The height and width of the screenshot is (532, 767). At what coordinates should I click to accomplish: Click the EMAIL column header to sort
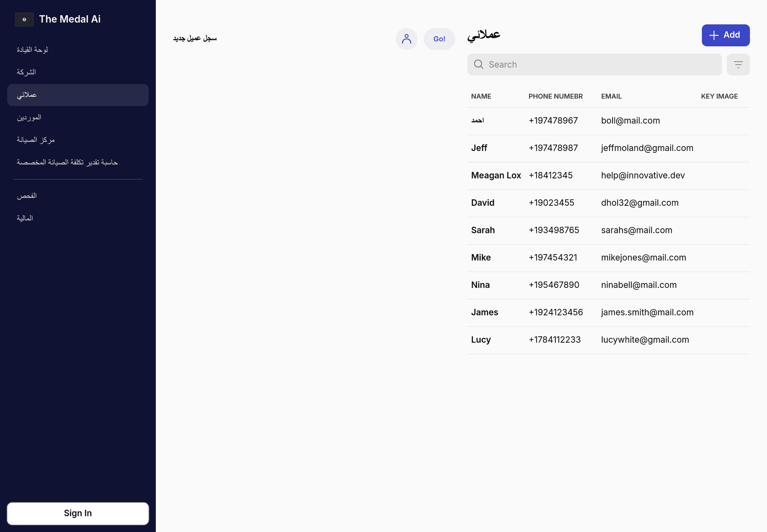click(x=611, y=95)
